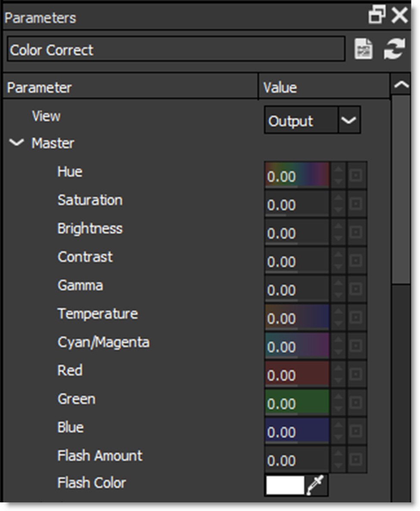This screenshot has width=420, height=511.
Task: Toggle the animation square for Brightness
Action: pos(357,232)
